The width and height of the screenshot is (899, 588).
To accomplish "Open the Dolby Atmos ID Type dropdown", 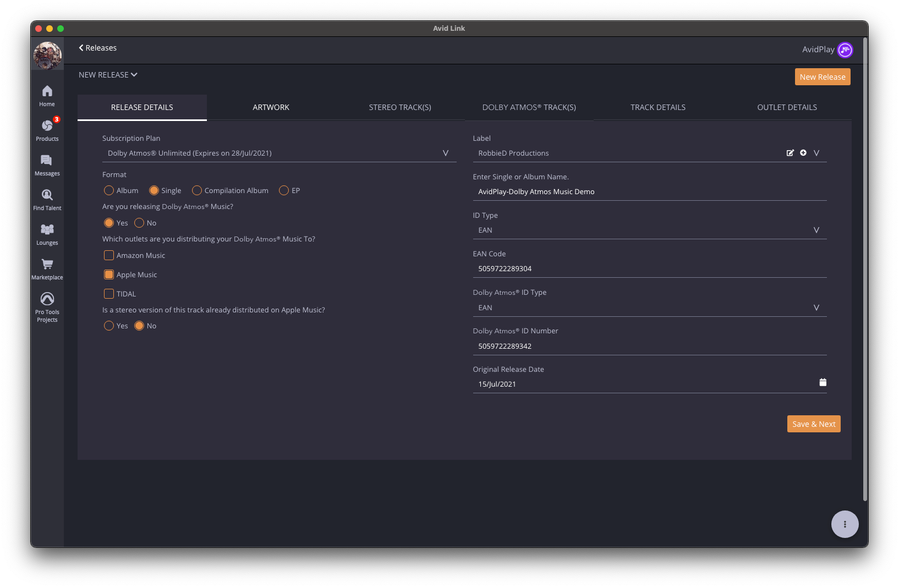I will (x=650, y=308).
